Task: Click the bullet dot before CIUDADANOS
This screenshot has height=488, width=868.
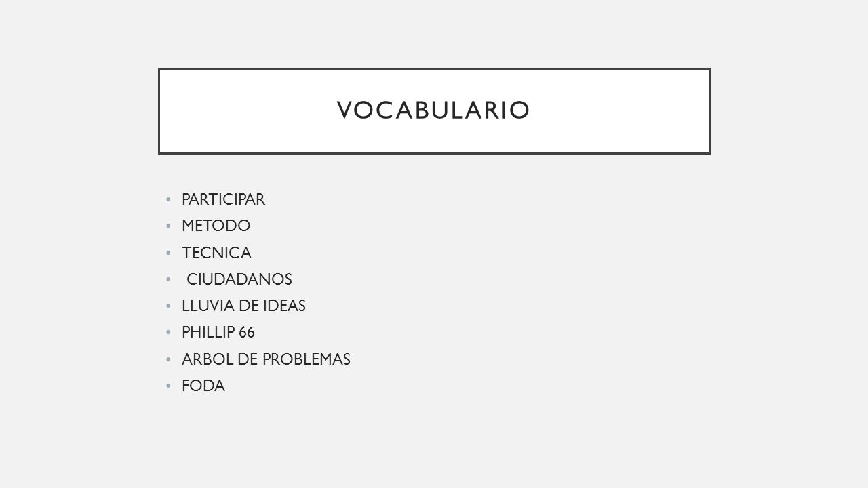Action: [x=169, y=280]
